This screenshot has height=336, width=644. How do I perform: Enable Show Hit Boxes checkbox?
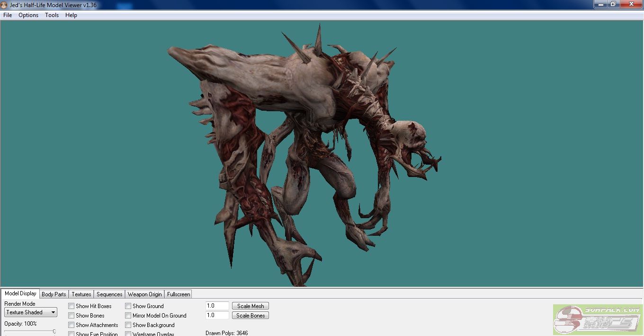(72, 306)
